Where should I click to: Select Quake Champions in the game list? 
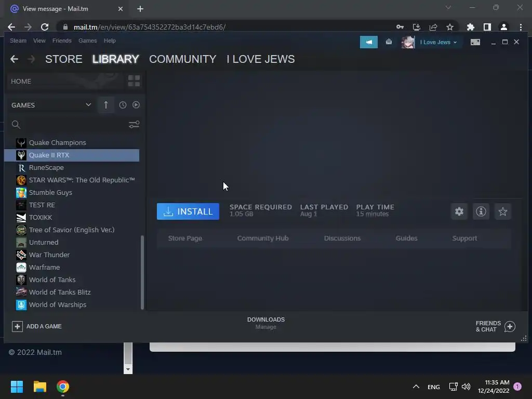tap(72, 142)
